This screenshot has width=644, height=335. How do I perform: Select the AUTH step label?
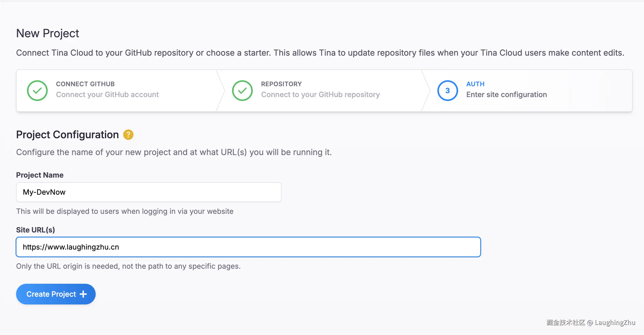pos(475,84)
